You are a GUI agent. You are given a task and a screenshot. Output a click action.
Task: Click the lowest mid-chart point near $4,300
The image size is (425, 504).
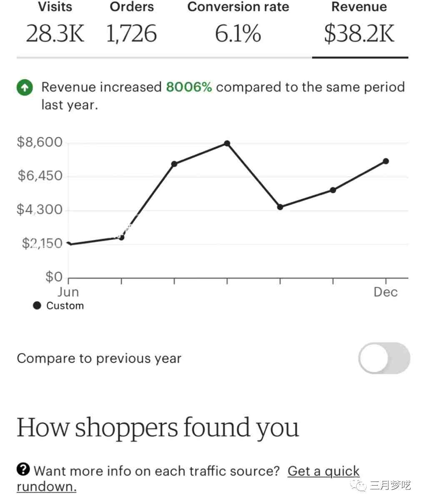click(x=280, y=207)
